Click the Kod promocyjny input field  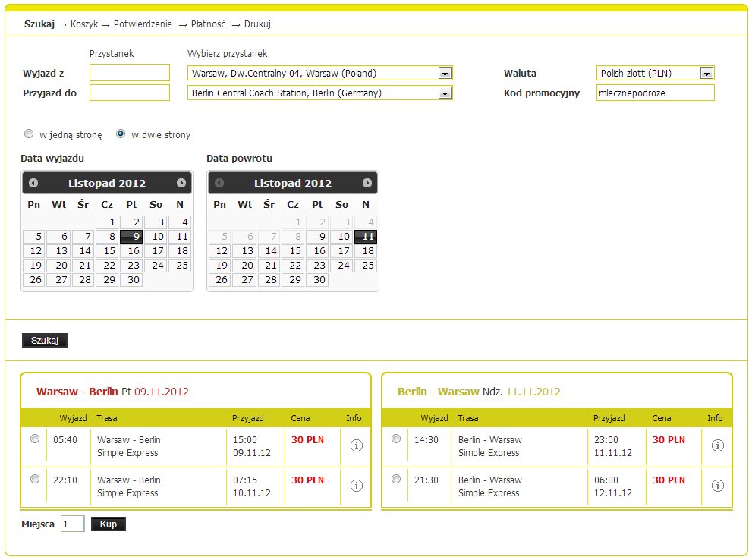click(x=655, y=93)
